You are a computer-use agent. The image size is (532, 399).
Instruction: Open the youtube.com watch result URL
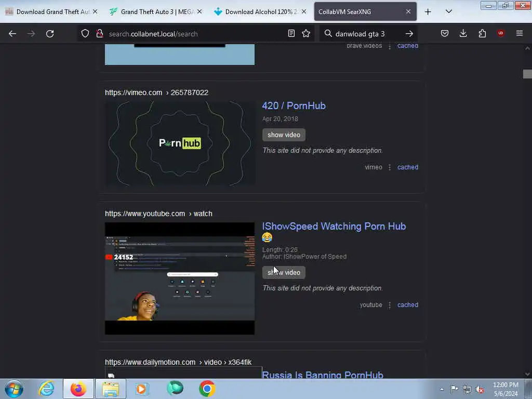158,214
